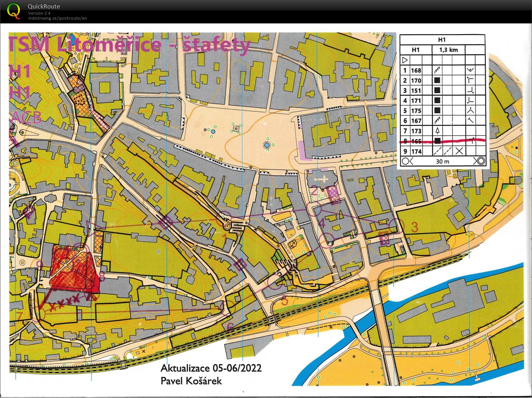Click the map title "TSM Litoměřice - štafety"
The height and width of the screenshot is (398, 532).
tap(130, 45)
